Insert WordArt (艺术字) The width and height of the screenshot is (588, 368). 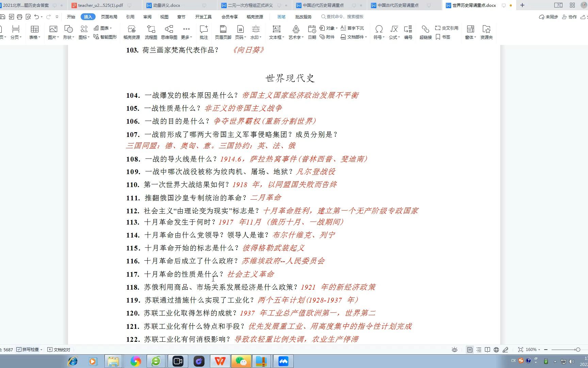[x=296, y=32]
